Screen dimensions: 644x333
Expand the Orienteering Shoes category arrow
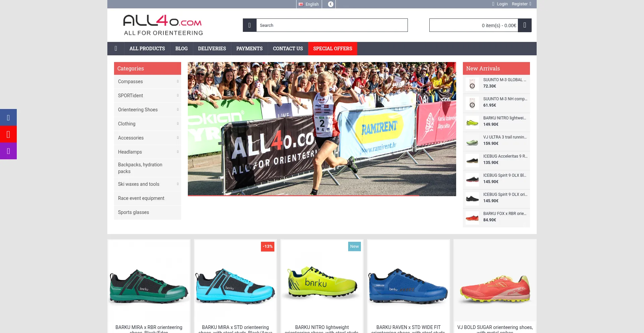click(178, 110)
